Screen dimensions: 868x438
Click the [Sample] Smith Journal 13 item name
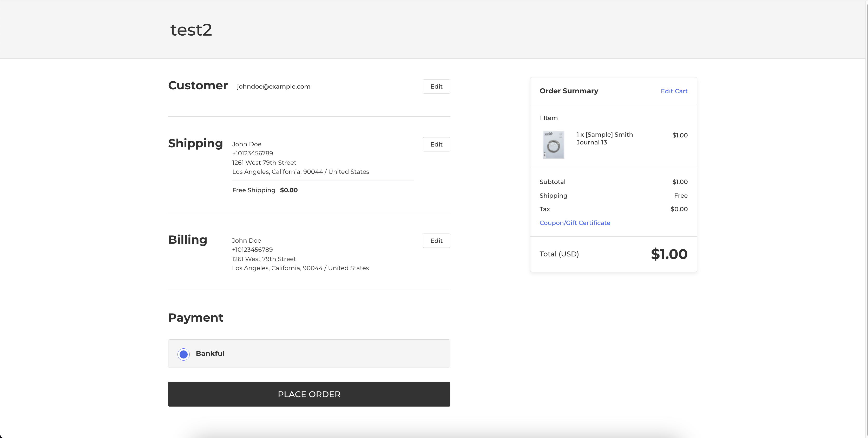tap(604, 138)
